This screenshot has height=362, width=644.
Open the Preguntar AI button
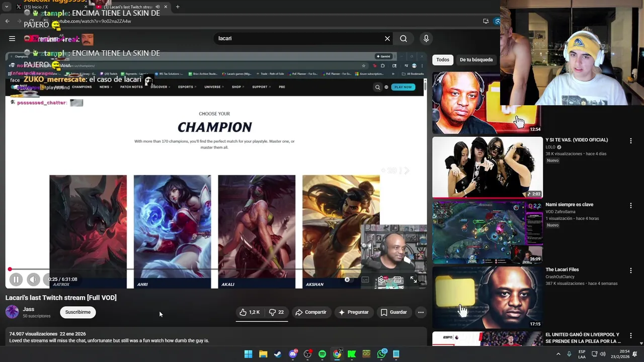point(354,312)
